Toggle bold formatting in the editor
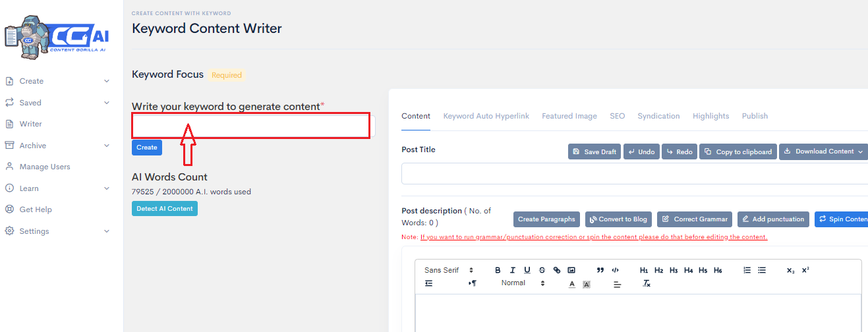 click(498, 270)
